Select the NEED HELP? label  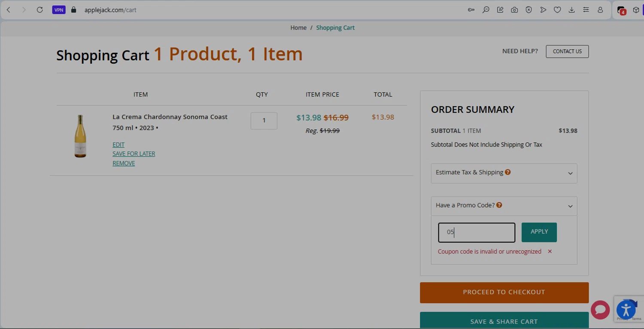coord(520,51)
